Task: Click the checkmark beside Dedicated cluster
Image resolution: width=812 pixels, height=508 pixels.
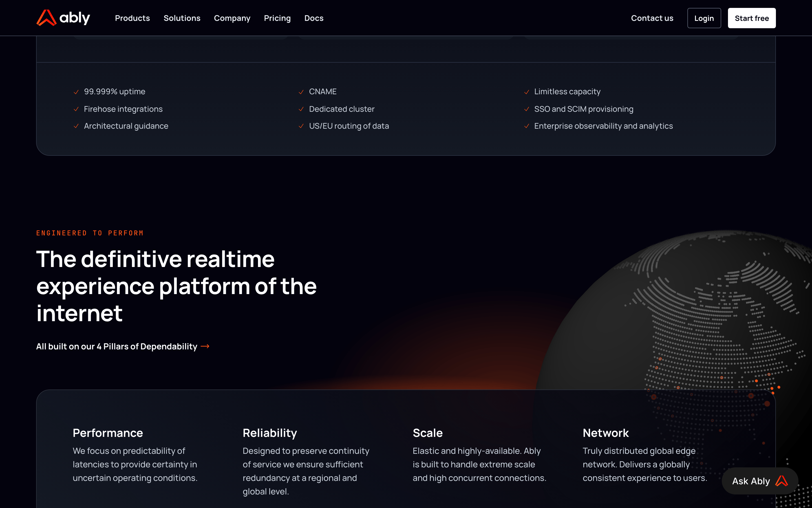Action: [301, 109]
